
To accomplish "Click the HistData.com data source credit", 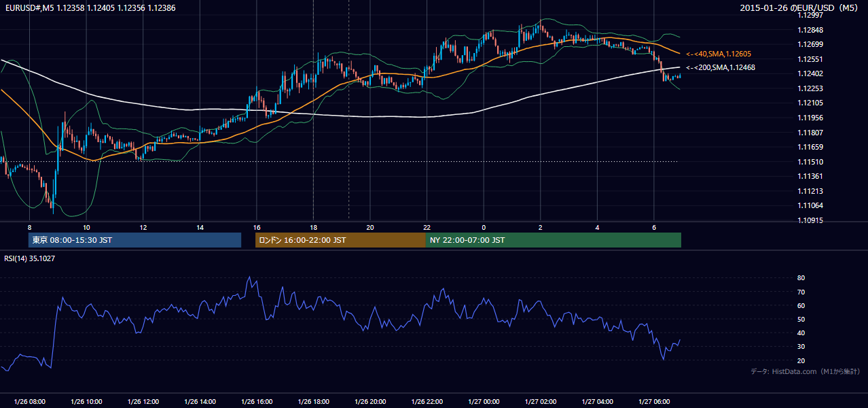I will coord(806,371).
